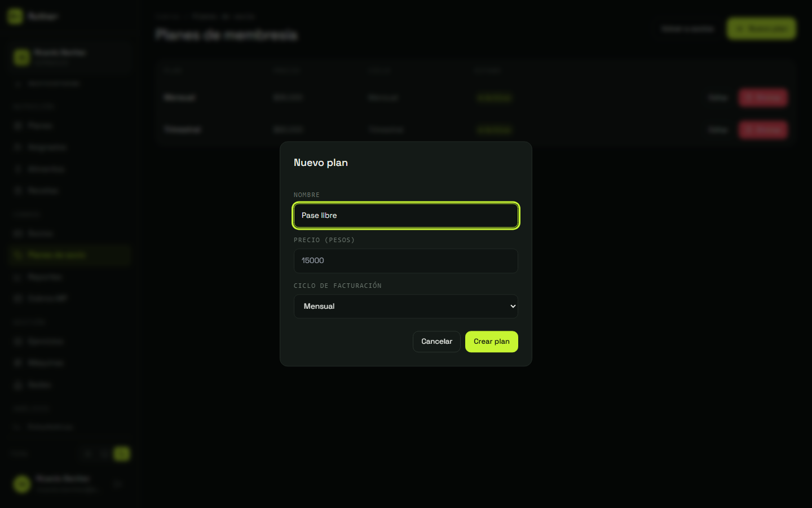The height and width of the screenshot is (508, 812).
Task: Click the red delete button in the Mensual row
Action: 763,98
